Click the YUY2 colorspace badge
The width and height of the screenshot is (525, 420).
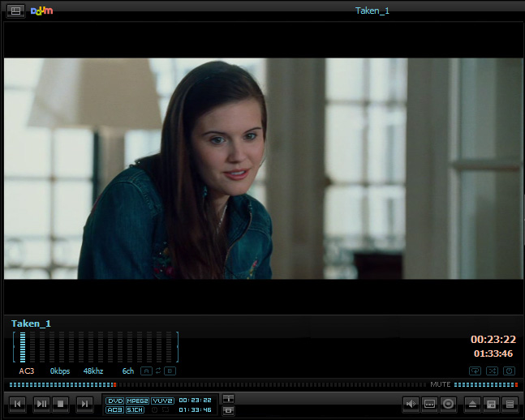coord(162,401)
